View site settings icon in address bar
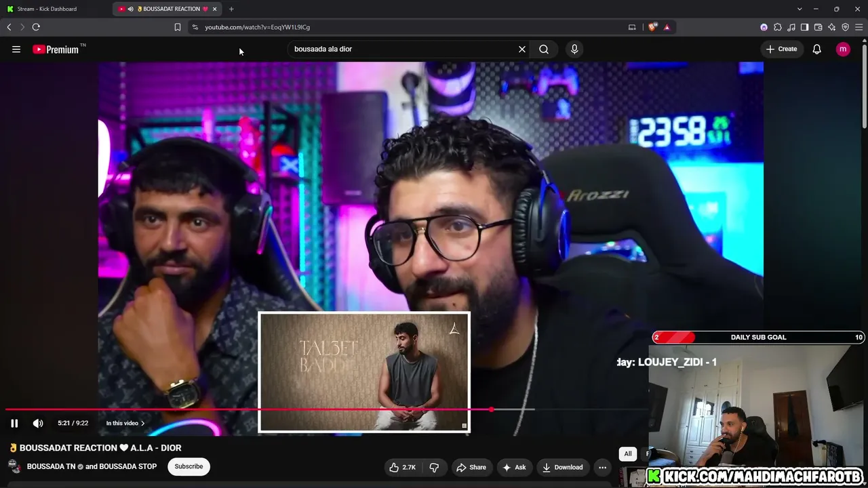This screenshot has width=868, height=488. 195,27
